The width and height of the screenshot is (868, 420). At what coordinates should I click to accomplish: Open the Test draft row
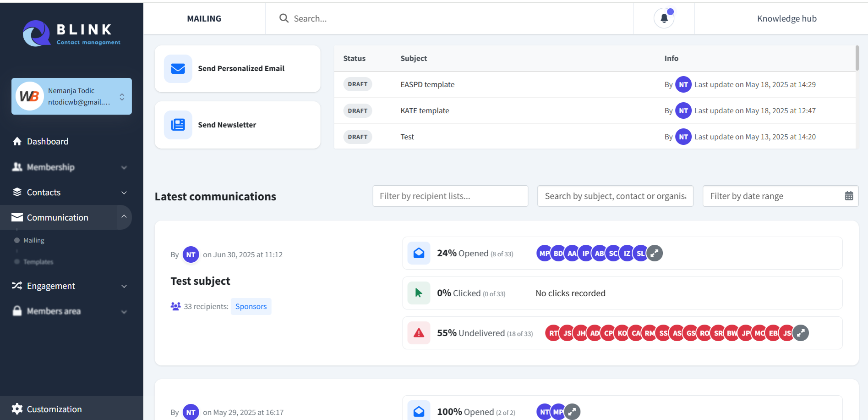(x=595, y=137)
